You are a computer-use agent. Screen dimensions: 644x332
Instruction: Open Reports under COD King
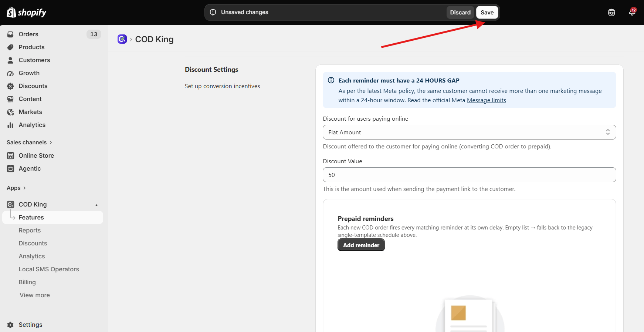30,230
